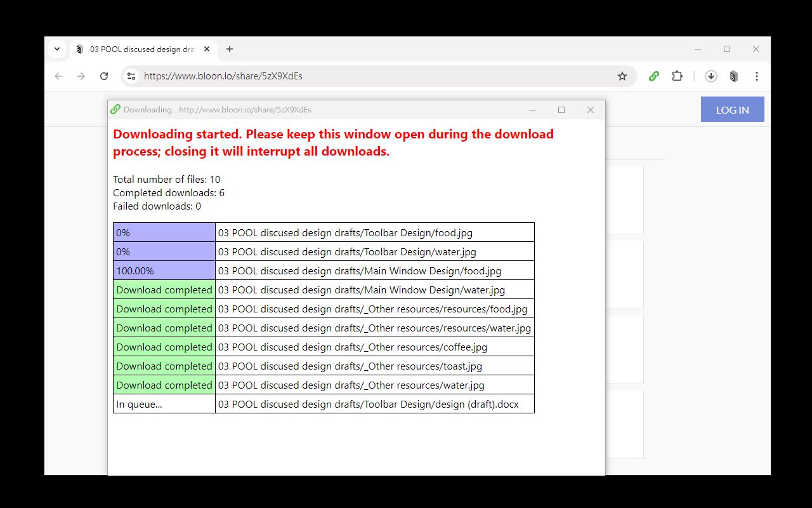Click 100.00% progress cell for Main Window food.jpg
Screen dimensions: 812x508
click(x=164, y=271)
